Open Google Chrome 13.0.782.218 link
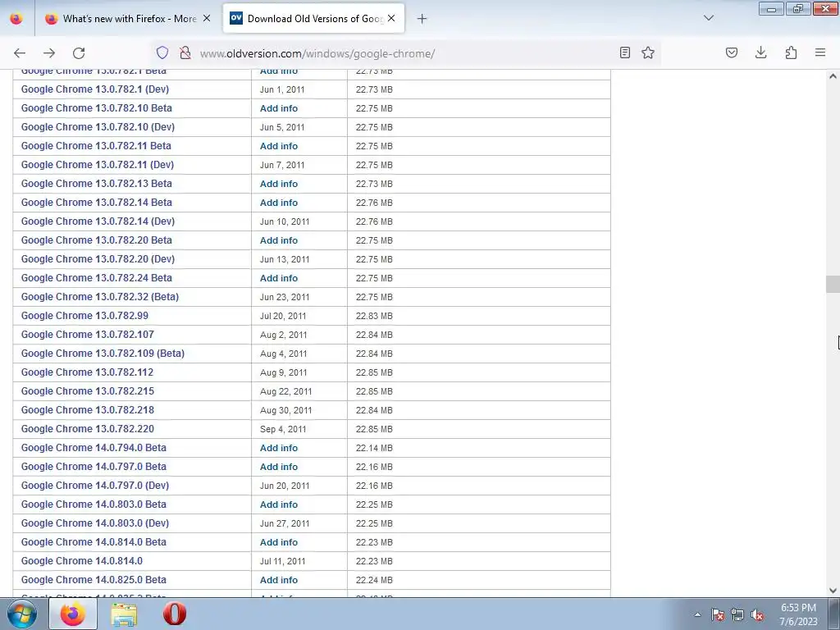Image resolution: width=840 pixels, height=630 pixels. [x=87, y=410]
